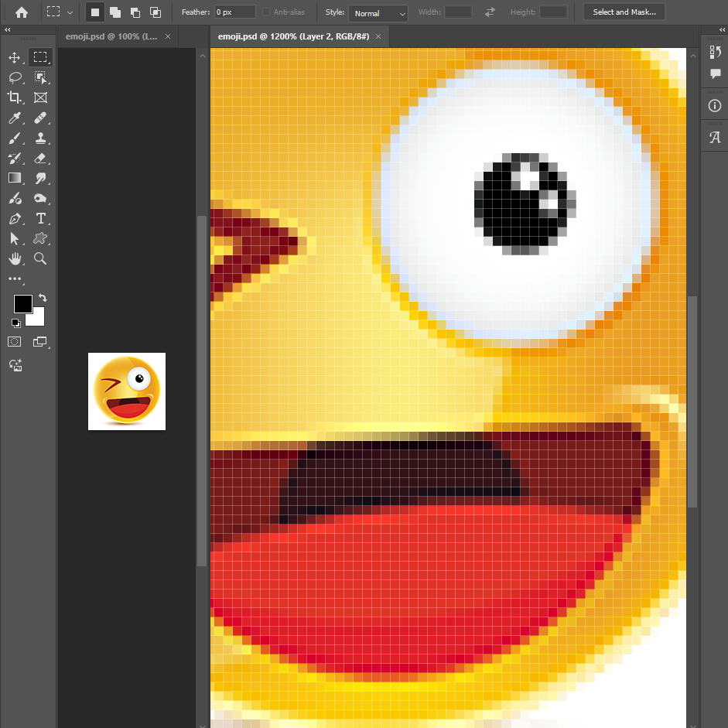Select the Pen tool

15,218
